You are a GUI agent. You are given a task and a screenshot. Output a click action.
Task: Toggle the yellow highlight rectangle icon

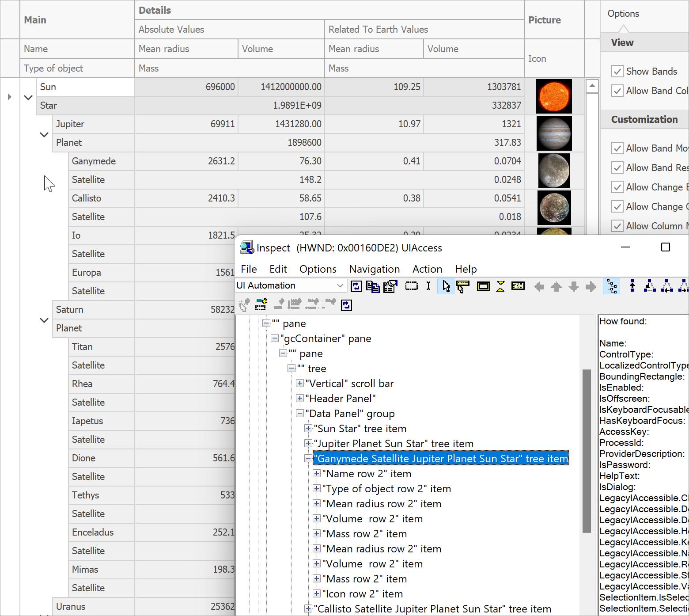[483, 286]
